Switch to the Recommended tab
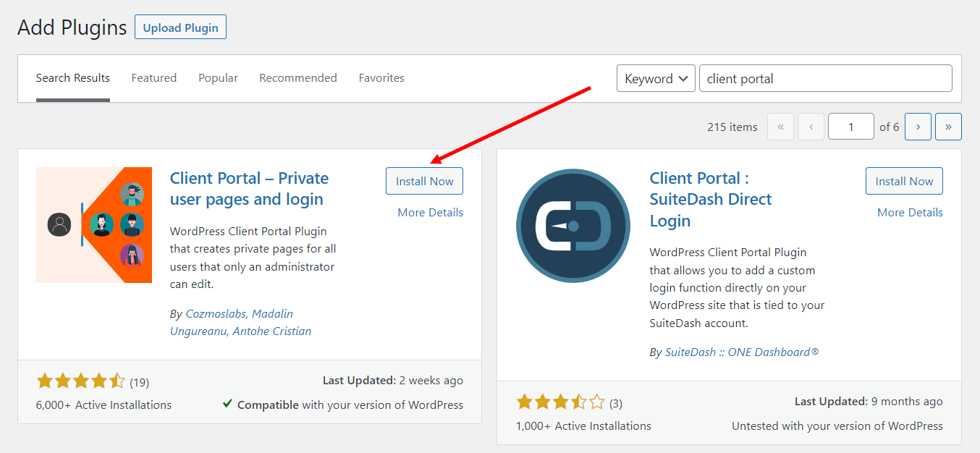The height and width of the screenshot is (453, 980). [x=298, y=78]
